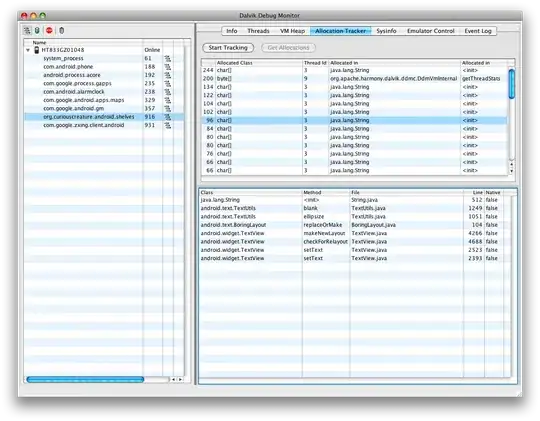Open the Emulator Control tab
Image resolution: width=540 pixels, height=421 pixels.
click(x=430, y=31)
